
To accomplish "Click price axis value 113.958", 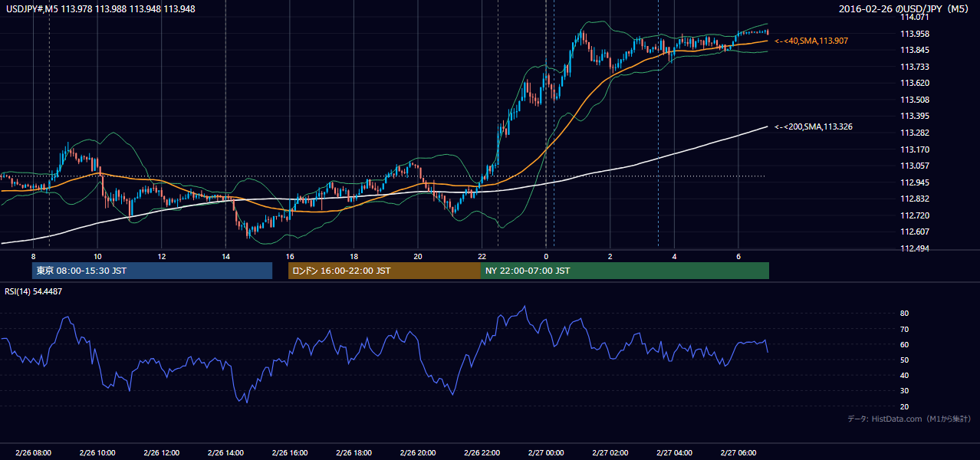I will point(915,34).
